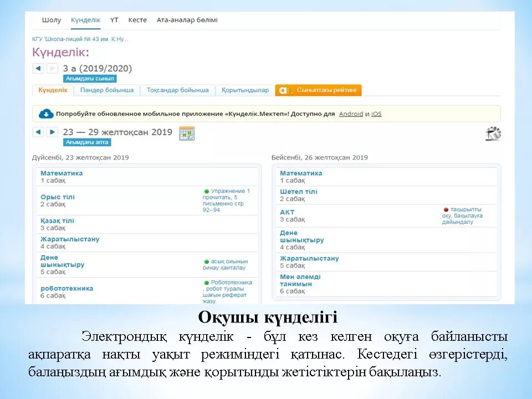Screen dimensions: 532x399
Task: Open the Ата-аналар бөлімі menu item
Action: click(188, 19)
